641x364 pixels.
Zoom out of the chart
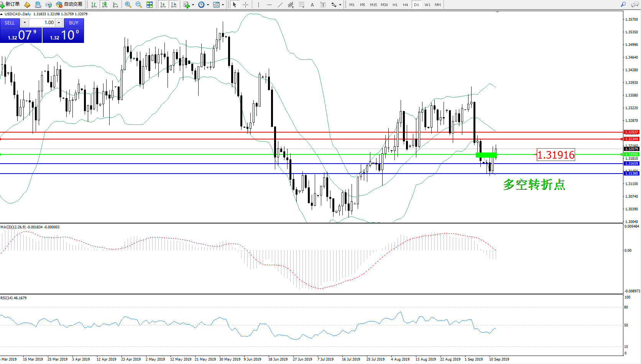click(x=139, y=5)
